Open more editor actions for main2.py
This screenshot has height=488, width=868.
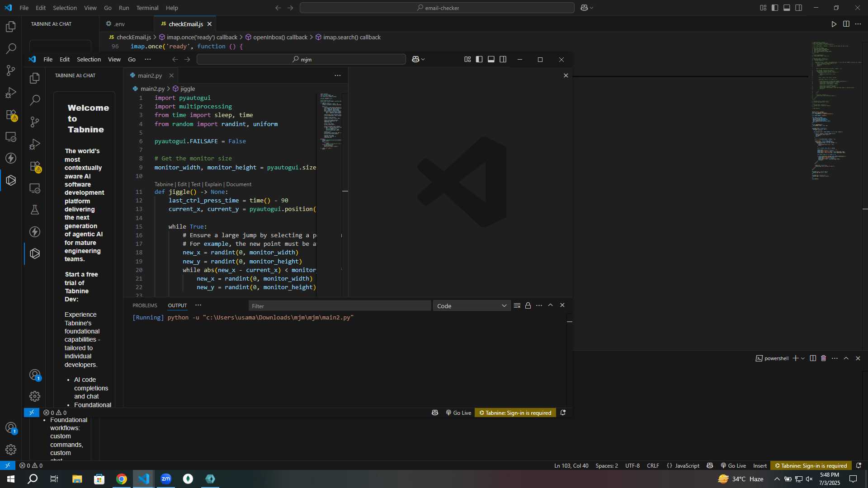[338, 75]
